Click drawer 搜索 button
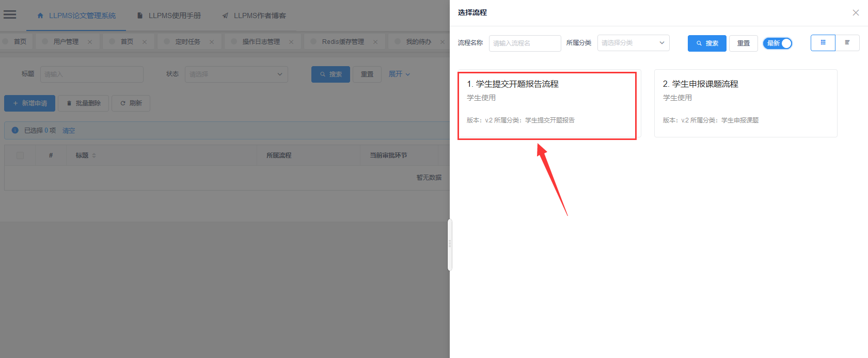868x358 pixels. pyautogui.click(x=707, y=43)
